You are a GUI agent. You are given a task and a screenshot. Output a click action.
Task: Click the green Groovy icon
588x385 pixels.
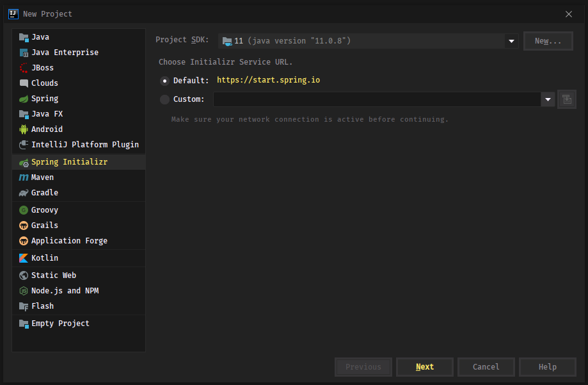(24, 210)
